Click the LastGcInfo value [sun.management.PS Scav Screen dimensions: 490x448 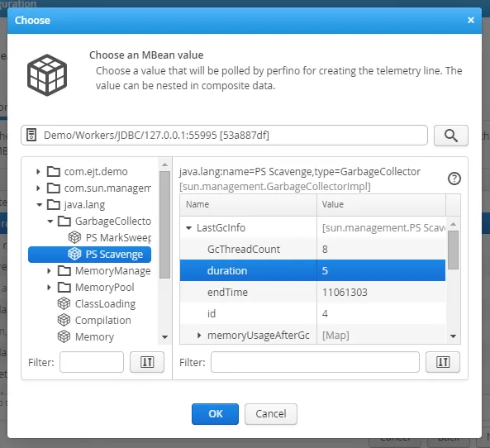[x=383, y=228]
